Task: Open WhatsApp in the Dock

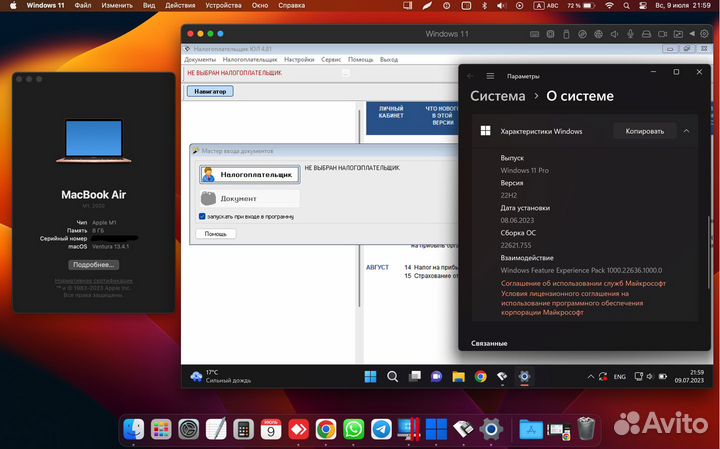Action: coord(353,429)
